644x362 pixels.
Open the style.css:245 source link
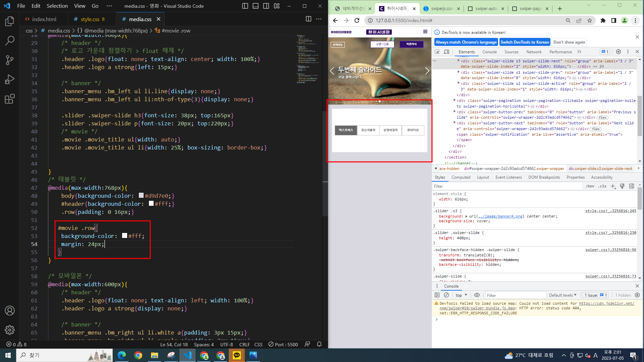[x=610, y=211]
